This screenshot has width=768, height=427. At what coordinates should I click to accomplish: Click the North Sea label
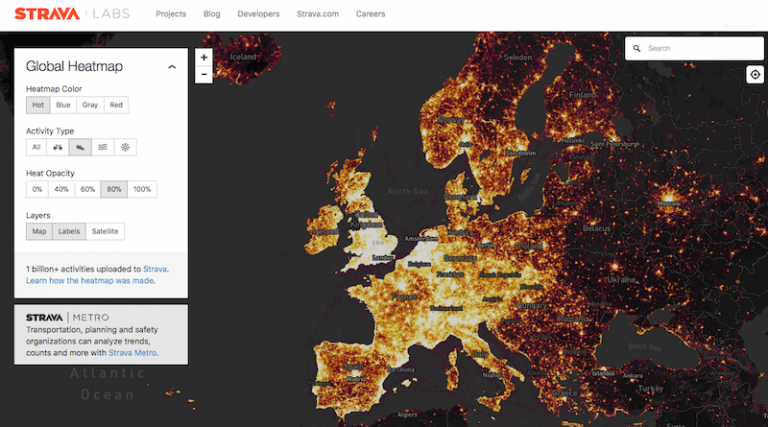point(408,191)
